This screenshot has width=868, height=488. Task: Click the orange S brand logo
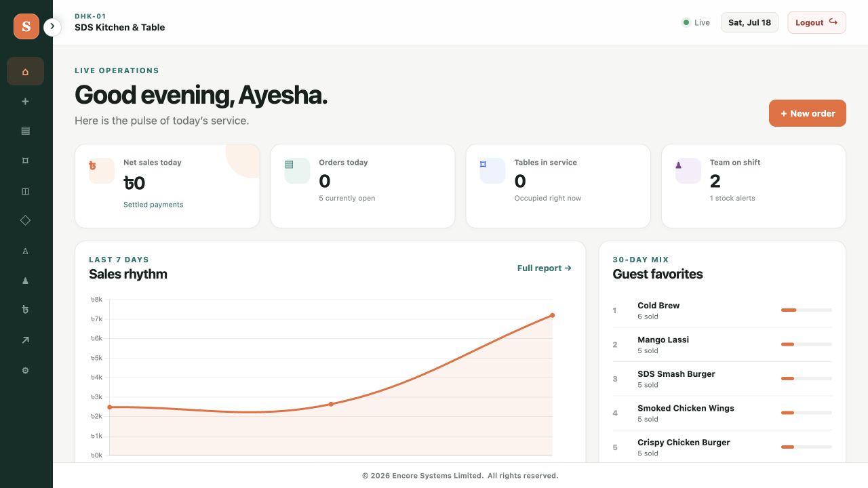point(26,26)
